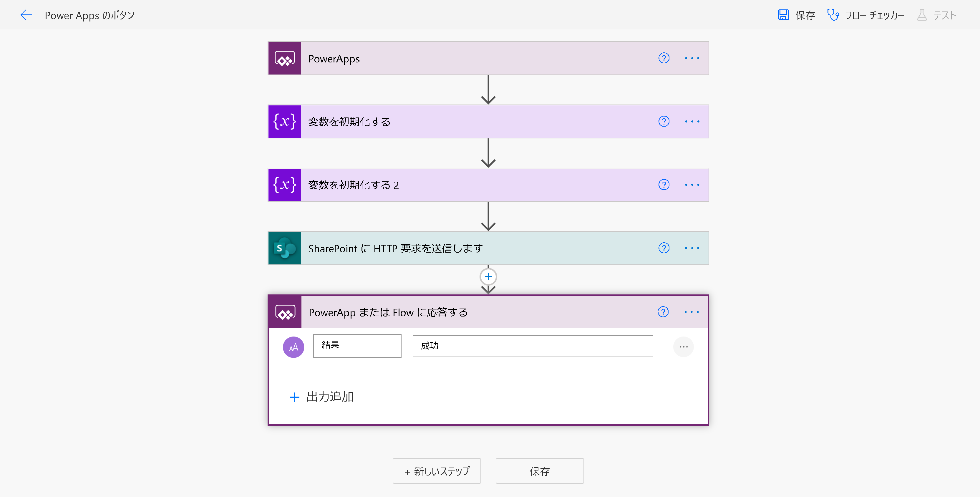Open help for the PowerApps trigger step
This screenshot has width=980, height=497.
click(x=664, y=58)
